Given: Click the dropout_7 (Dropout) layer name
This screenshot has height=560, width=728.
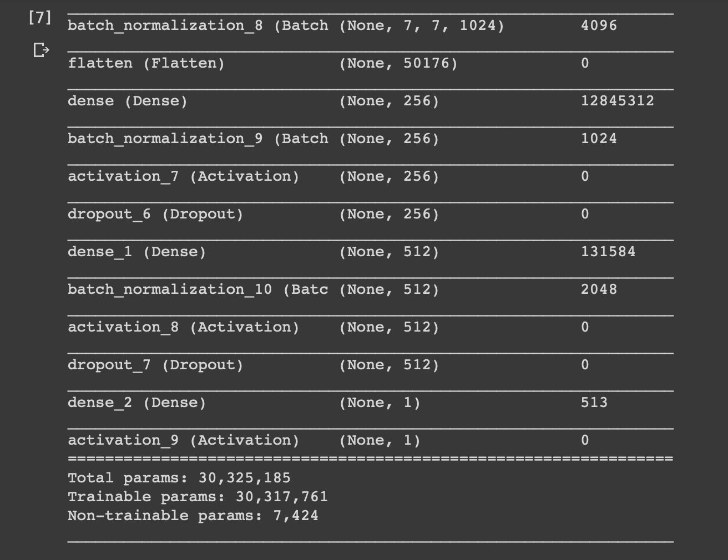Looking at the screenshot, I should pyautogui.click(x=155, y=365).
